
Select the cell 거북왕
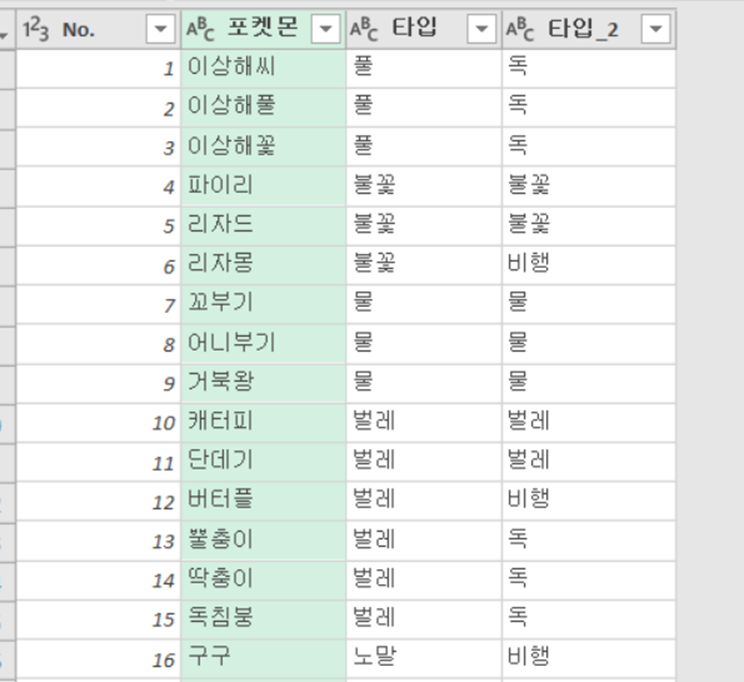[x=263, y=383]
